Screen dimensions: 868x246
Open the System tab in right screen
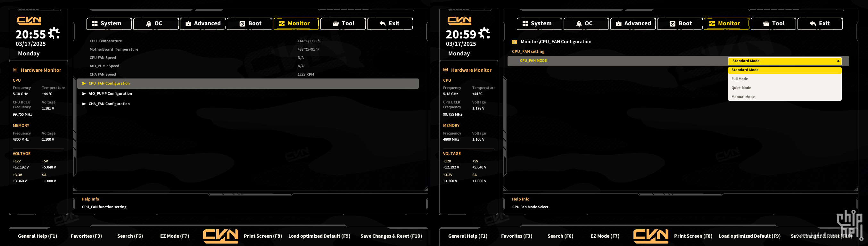540,24
